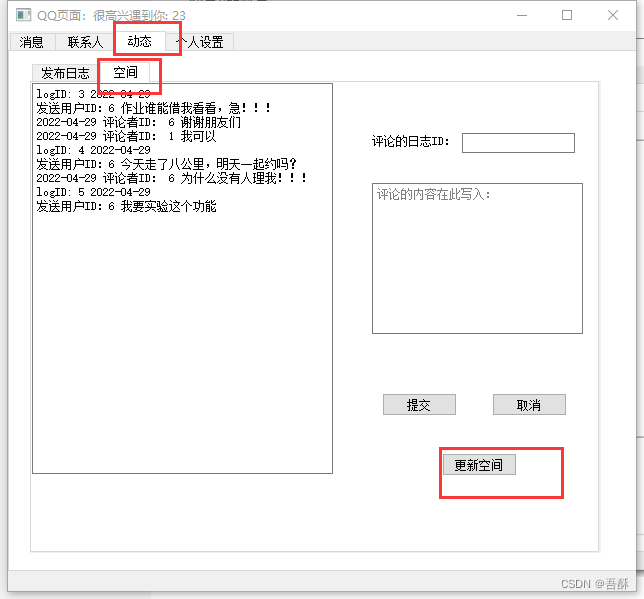Close the QQ页面 window
644x599 pixels.
pyautogui.click(x=613, y=16)
